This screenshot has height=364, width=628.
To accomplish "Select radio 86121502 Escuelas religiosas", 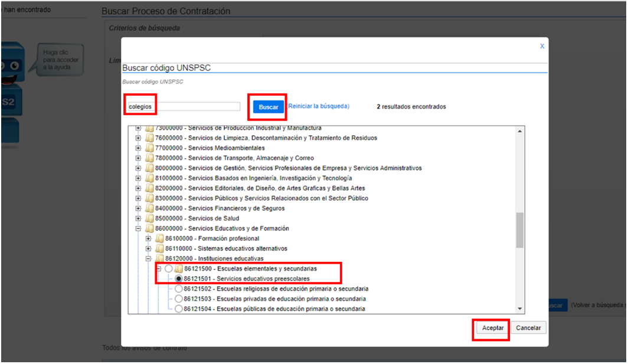I will tap(179, 288).
